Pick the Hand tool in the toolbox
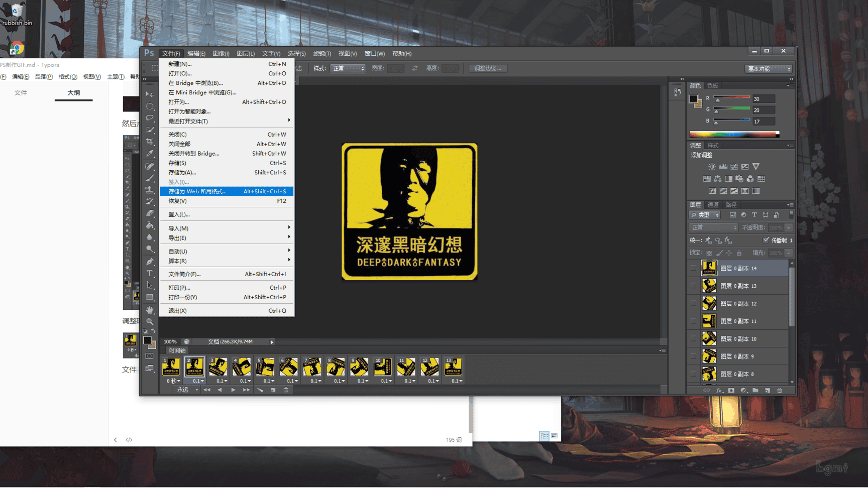This screenshot has width=868, height=488. 150,310
